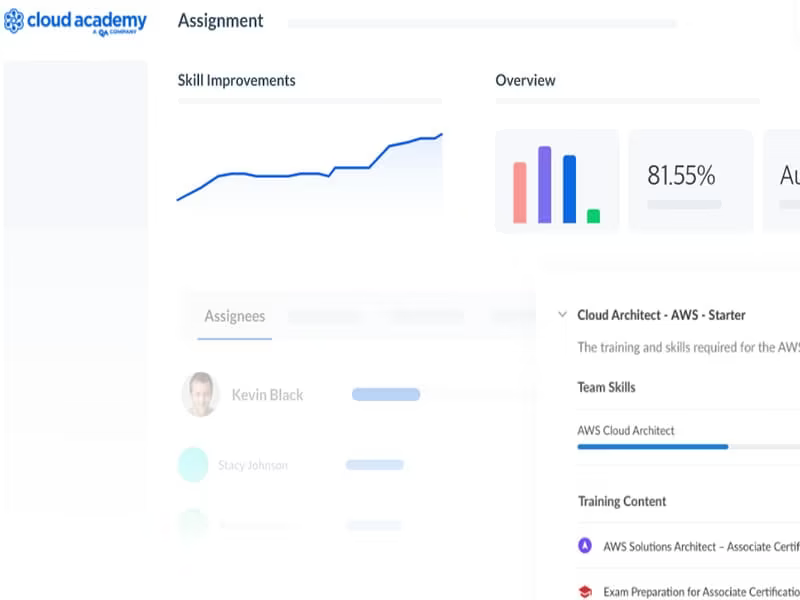This screenshot has width=800, height=600.
Task: Click the pink bar in overview chart
Action: coord(520,193)
